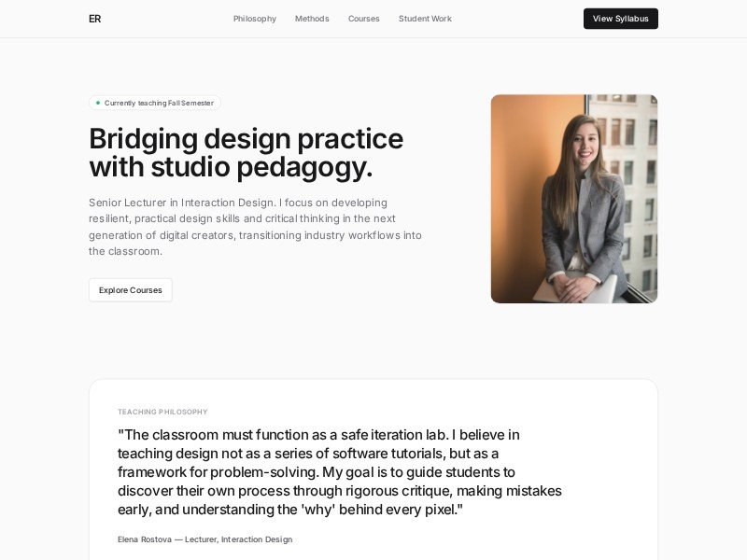The height and width of the screenshot is (560, 747).
Task: Click the ER logo in the header
Action: tap(94, 19)
